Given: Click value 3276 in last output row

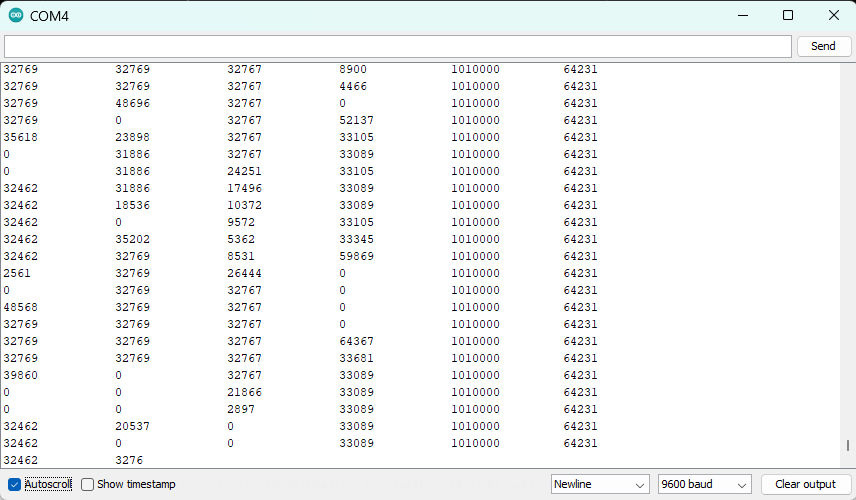Looking at the screenshot, I should click(129, 460).
